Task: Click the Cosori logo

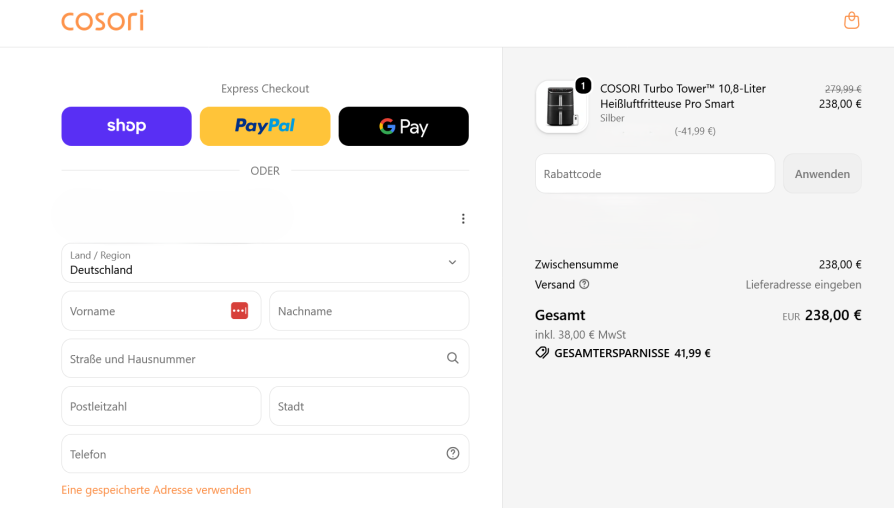Action: pos(103,21)
